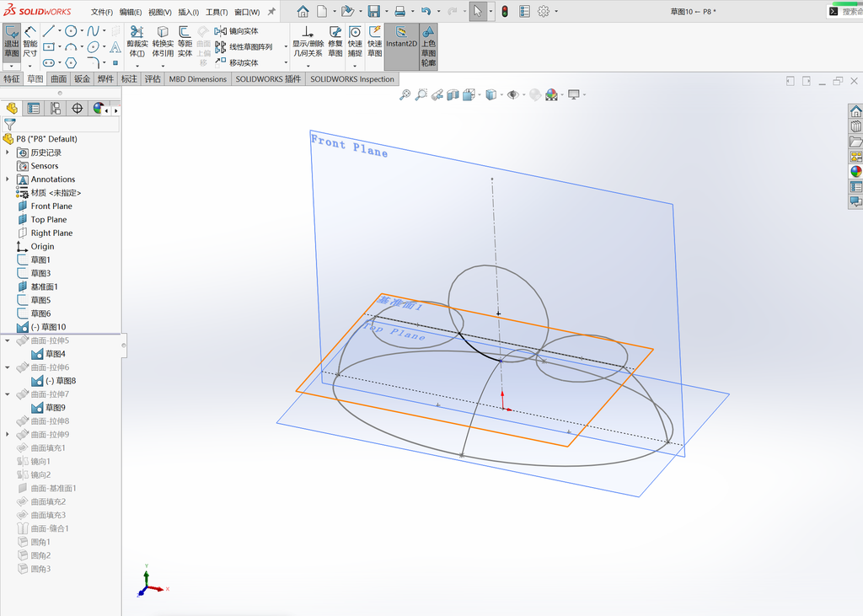Toggle Quick Snaps (快速捕捉) button
Screen dimensions: 863x616
click(x=355, y=42)
